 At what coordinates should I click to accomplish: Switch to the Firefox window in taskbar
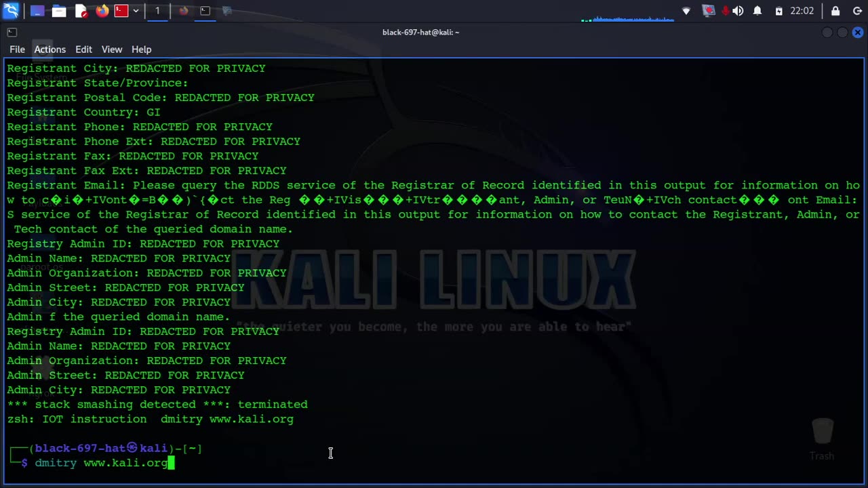[183, 11]
